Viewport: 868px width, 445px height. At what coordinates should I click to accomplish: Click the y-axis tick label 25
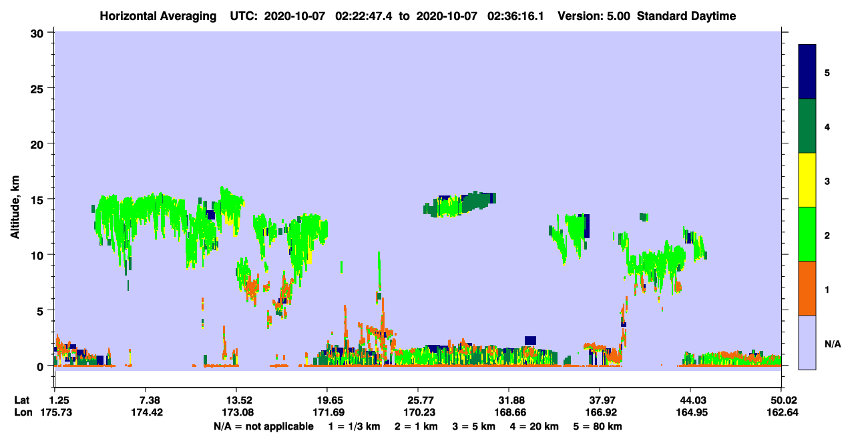pyautogui.click(x=39, y=88)
